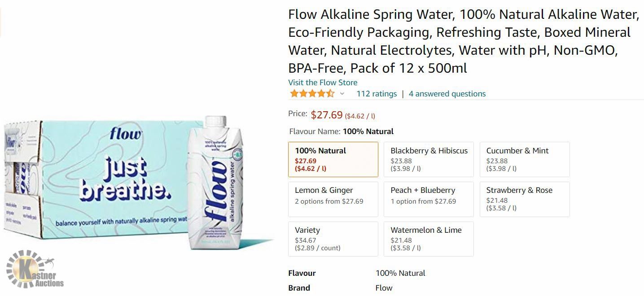
Task: Click the 'Flavour Name' label text
Action: coord(315,131)
